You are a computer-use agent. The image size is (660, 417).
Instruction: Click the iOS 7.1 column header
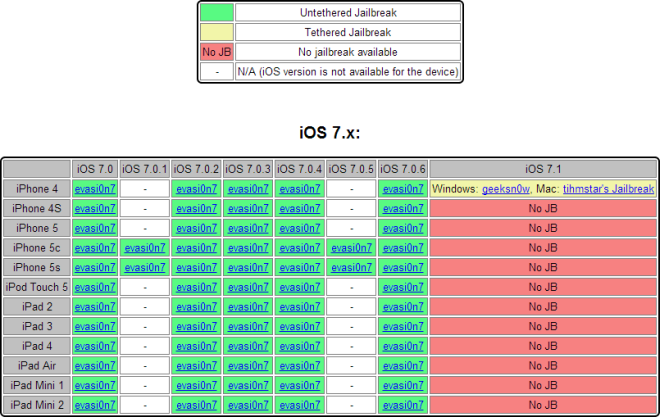543,169
